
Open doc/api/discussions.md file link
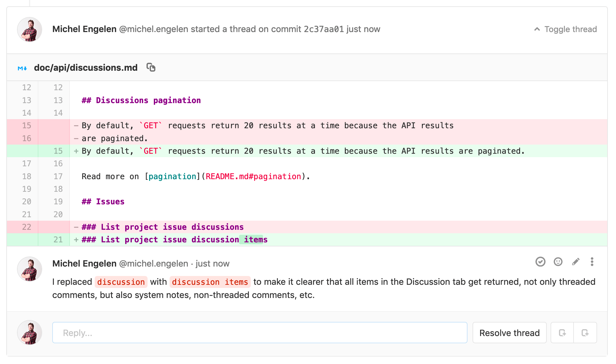point(86,68)
